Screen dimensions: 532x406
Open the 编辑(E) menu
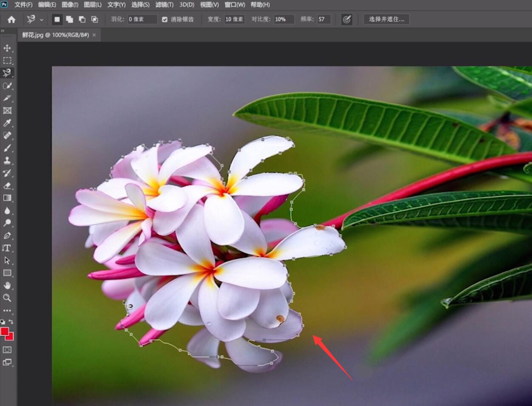point(47,5)
